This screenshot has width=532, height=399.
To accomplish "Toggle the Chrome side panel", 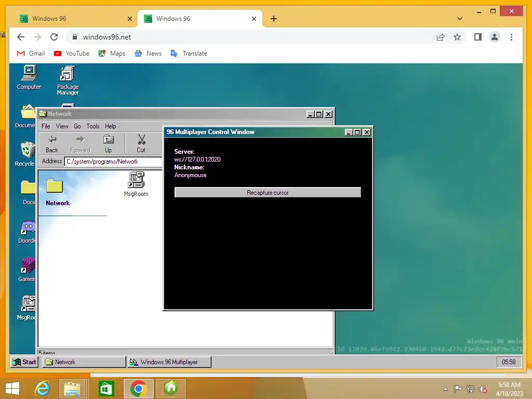I will (478, 37).
